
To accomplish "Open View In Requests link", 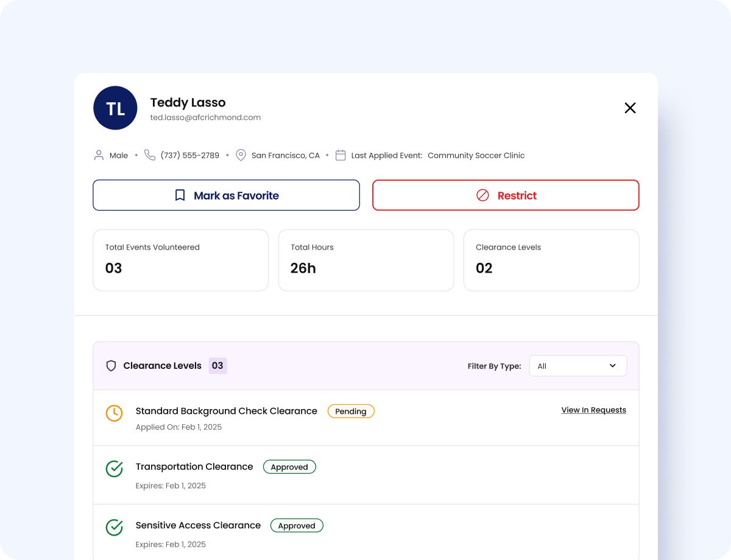I will tap(593, 410).
